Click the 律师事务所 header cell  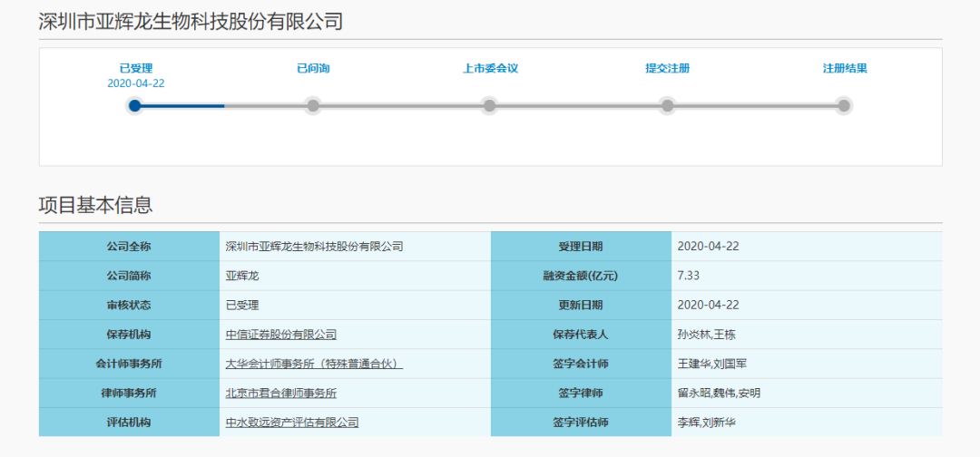pyautogui.click(x=129, y=394)
